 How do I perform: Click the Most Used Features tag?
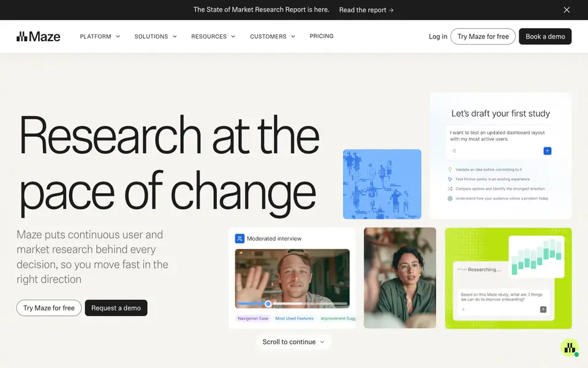[295, 318]
